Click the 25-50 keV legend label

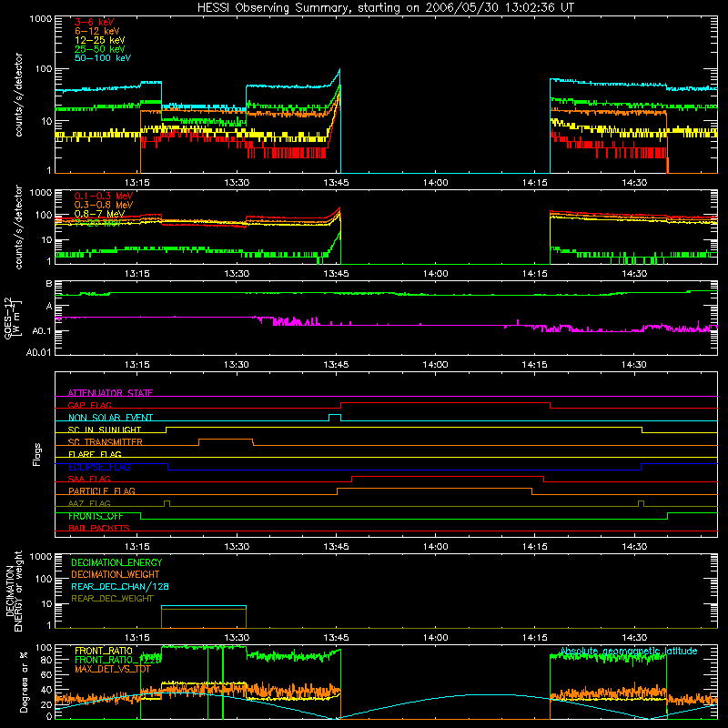100,49
